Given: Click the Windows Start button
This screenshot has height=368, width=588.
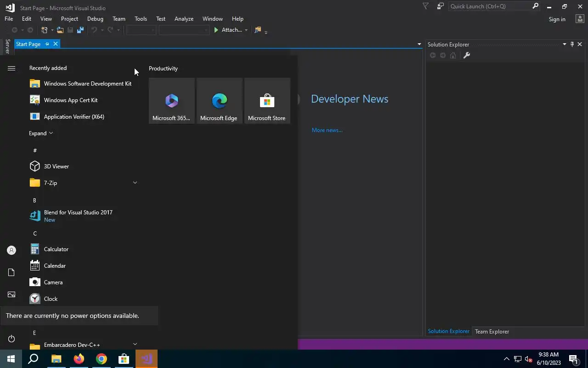Looking at the screenshot, I should pyautogui.click(x=11, y=359).
